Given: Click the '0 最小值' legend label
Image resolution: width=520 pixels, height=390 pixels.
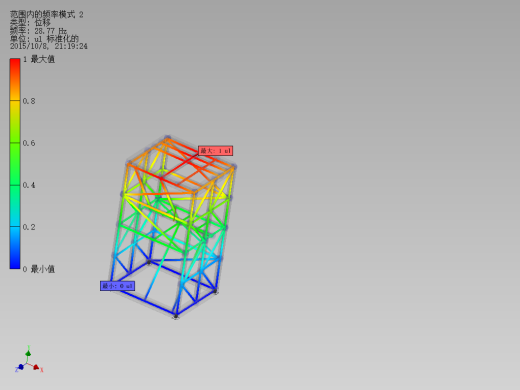Looking at the screenshot, I should pyautogui.click(x=39, y=269).
